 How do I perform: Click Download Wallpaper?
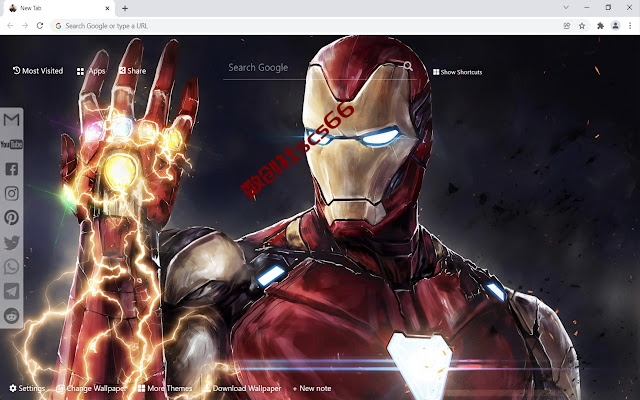click(x=242, y=388)
